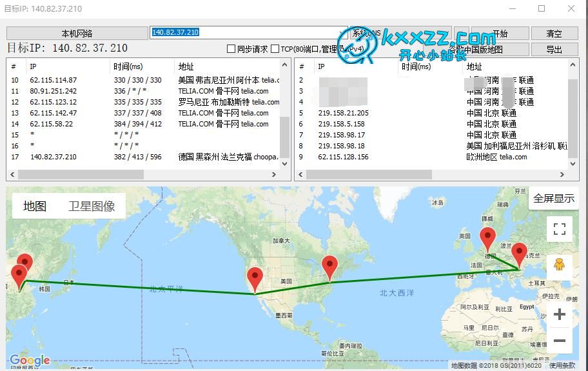Viewport: 588px width, 371px height.
Task: Click the 开始 start button
Action: [500, 34]
